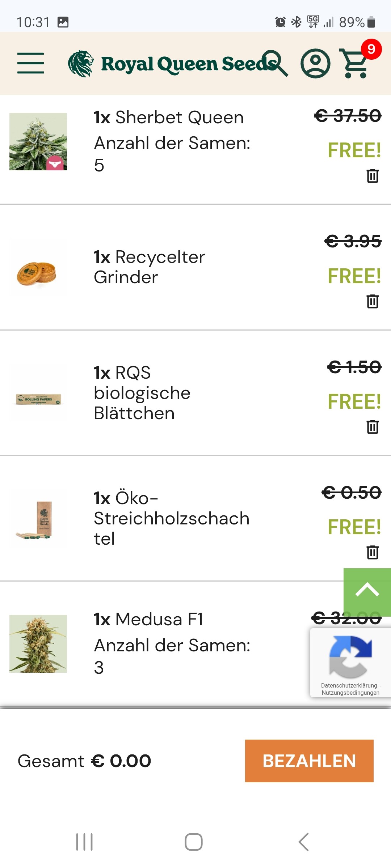Image resolution: width=391 pixels, height=868 pixels.
Task: Open the shopping cart with 9 items
Action: click(356, 64)
